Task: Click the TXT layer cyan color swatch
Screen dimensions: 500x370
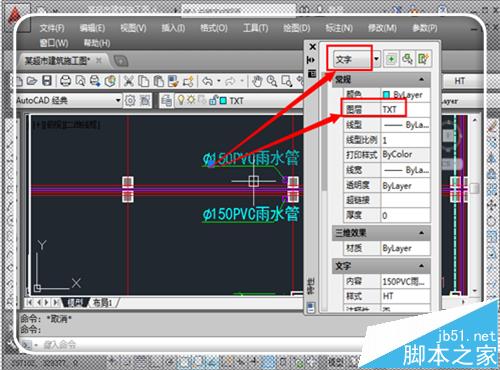Action: click(223, 101)
